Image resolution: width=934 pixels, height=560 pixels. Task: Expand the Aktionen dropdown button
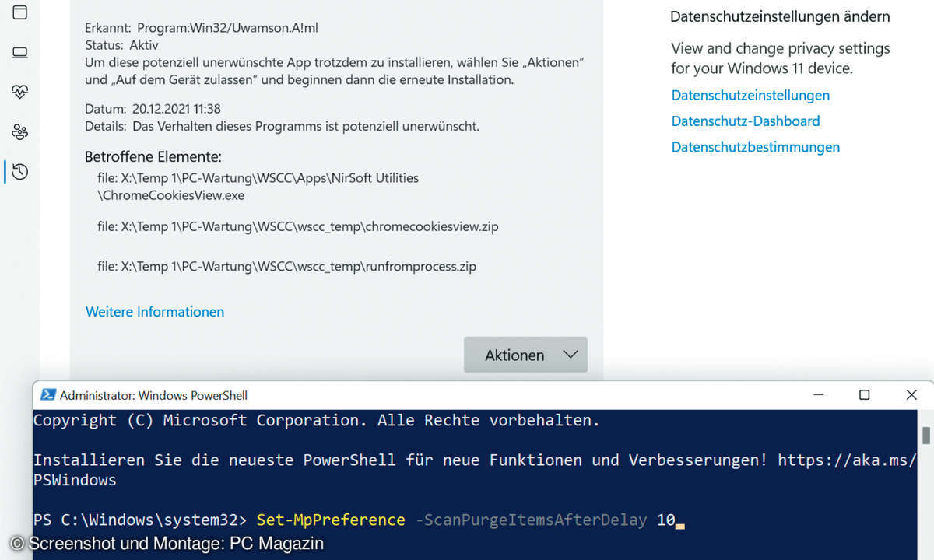tap(525, 355)
